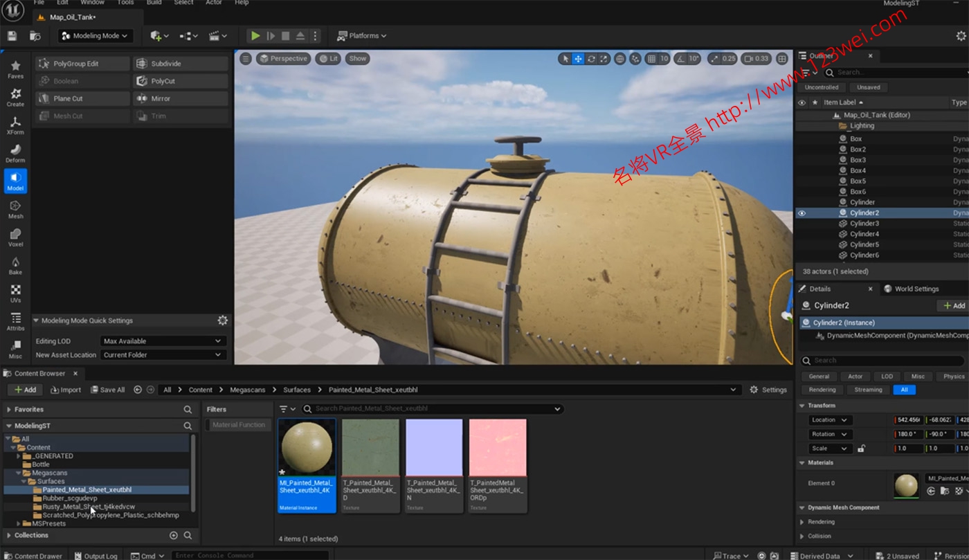Open Modeling Mode Quick Settings gear
Screen dimensions: 969x560
coord(222,320)
